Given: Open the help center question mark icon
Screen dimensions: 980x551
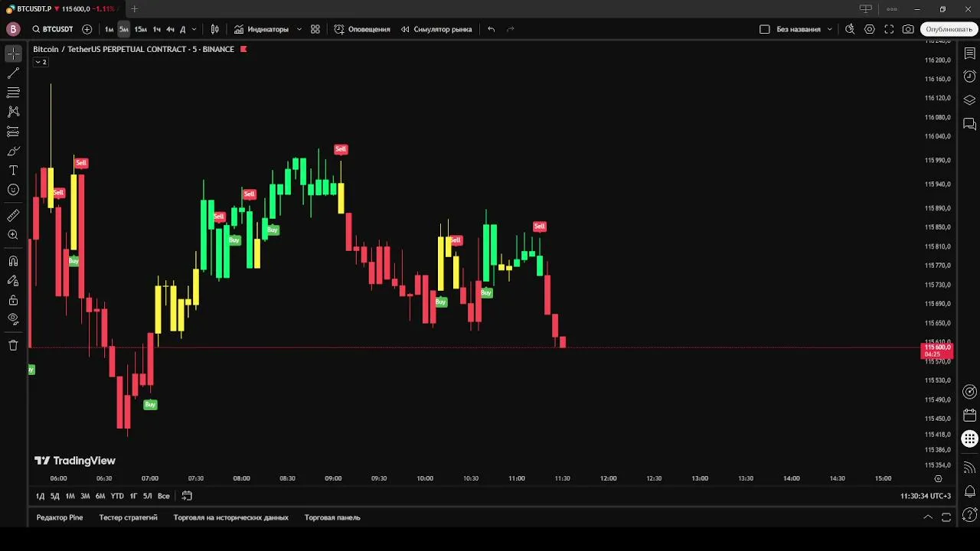Looking at the screenshot, I should (x=969, y=515).
